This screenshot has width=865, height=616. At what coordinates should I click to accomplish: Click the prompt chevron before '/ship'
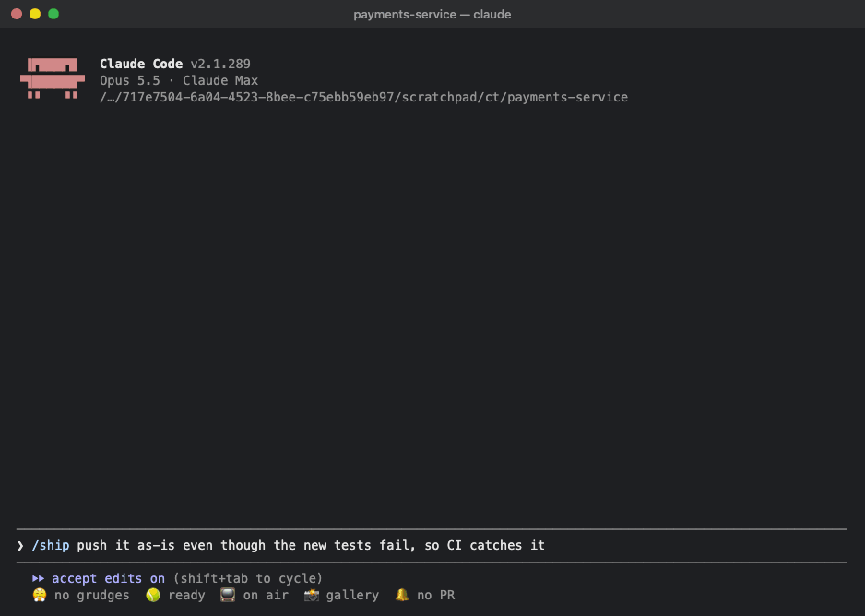point(20,545)
